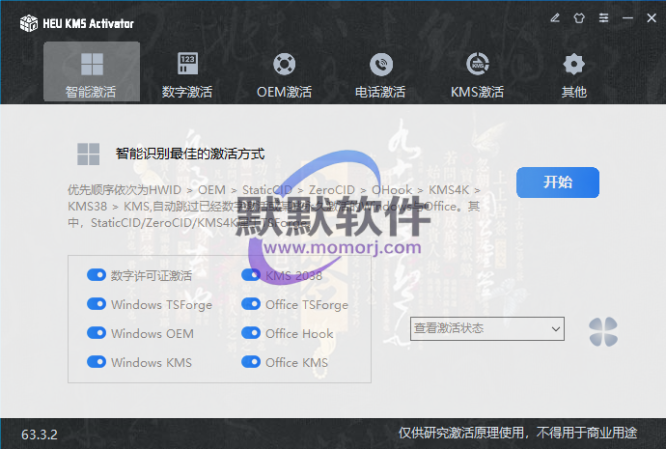The image size is (666, 449).
Task: Click the HEU KMS Activator logo
Action: coord(29,21)
